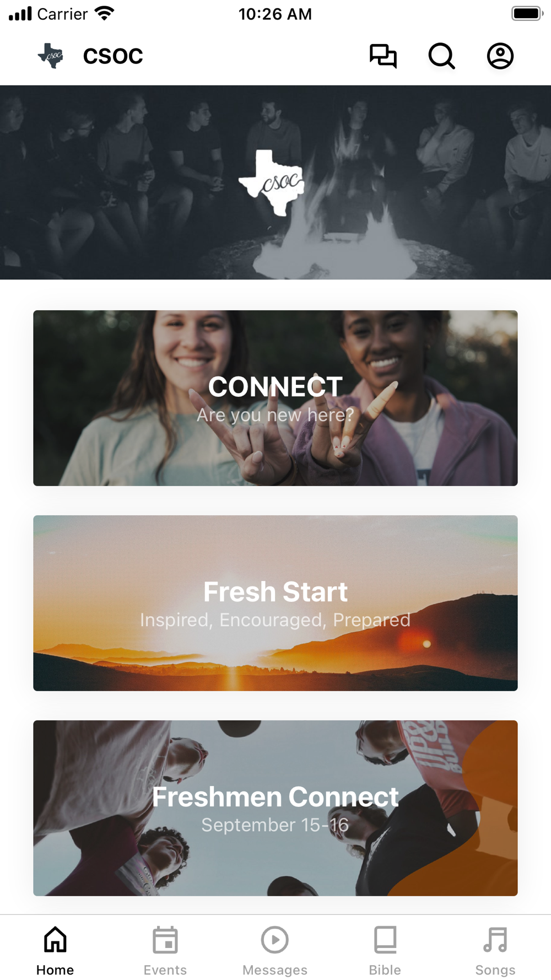The image size is (551, 980).
Task: Tap the CSOC title text
Action: (x=113, y=56)
